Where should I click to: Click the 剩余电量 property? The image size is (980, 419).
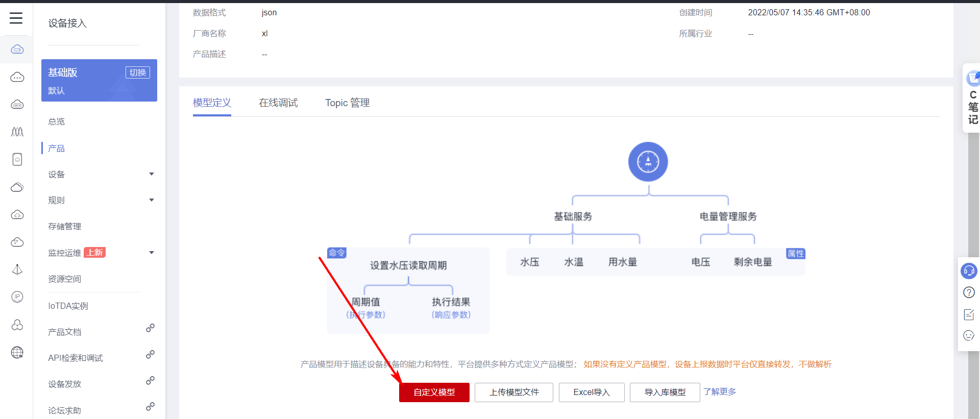[x=753, y=262]
